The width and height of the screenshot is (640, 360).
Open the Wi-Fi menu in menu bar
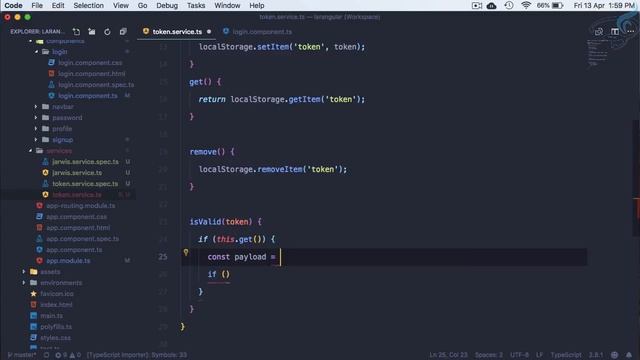click(x=526, y=5)
